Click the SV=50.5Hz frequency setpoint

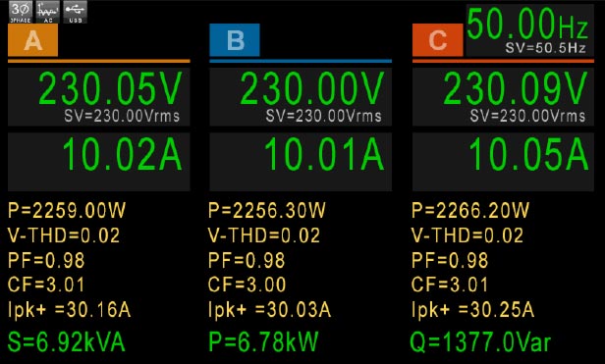[x=546, y=48]
